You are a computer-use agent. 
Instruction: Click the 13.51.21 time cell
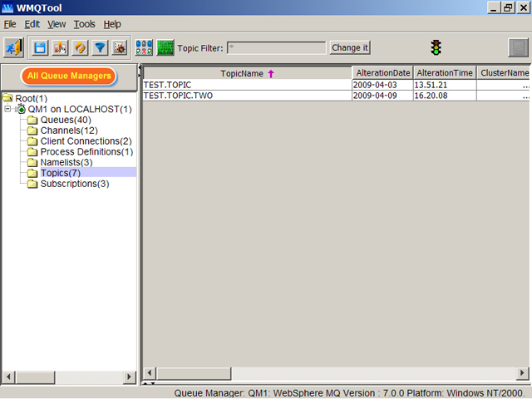click(x=445, y=85)
